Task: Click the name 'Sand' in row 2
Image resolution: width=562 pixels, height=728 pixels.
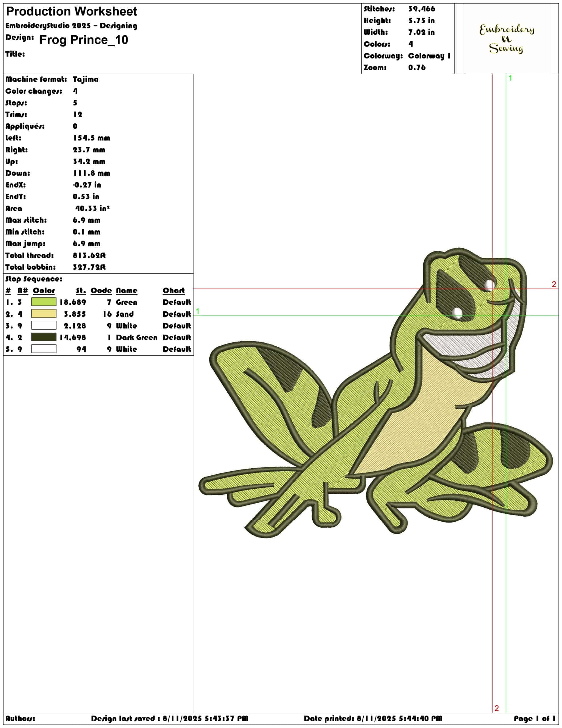Action: point(125,314)
